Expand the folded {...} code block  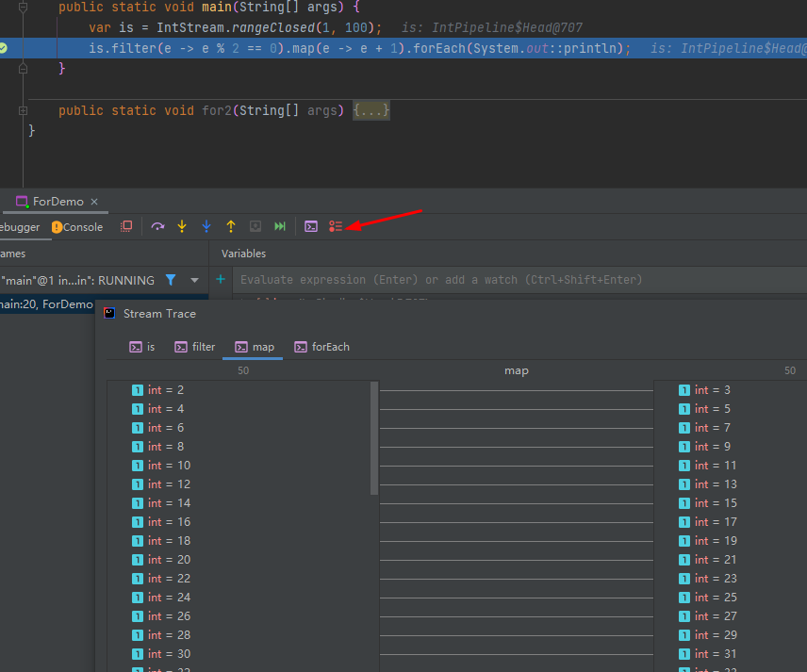click(x=371, y=110)
